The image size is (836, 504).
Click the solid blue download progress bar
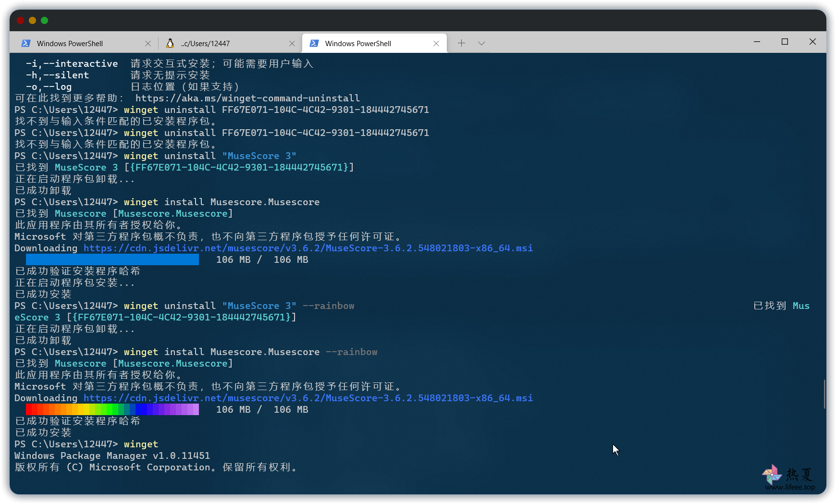click(112, 260)
